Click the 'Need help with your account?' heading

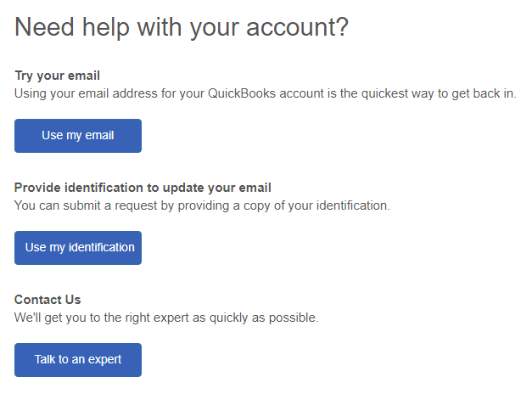coord(181,27)
